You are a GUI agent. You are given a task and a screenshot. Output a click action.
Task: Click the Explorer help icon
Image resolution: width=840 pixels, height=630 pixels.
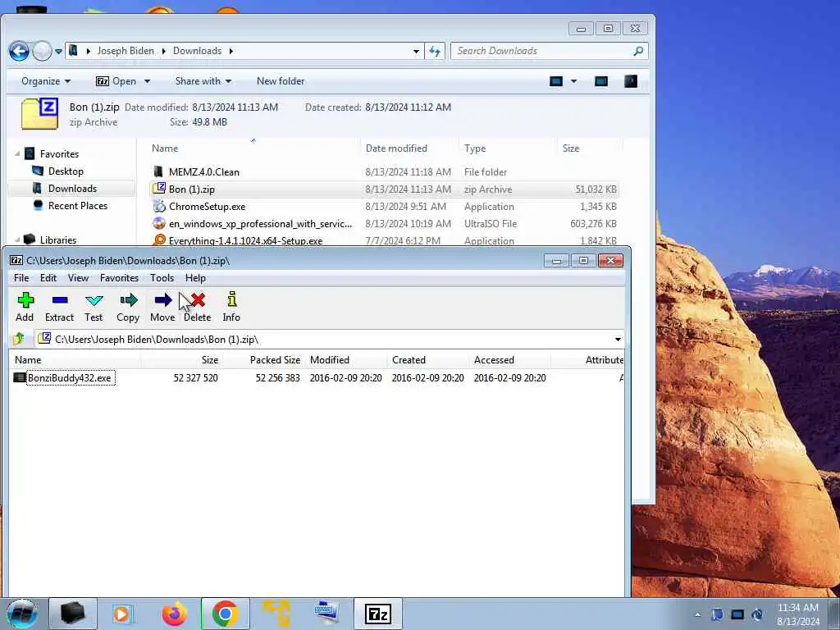tap(631, 81)
